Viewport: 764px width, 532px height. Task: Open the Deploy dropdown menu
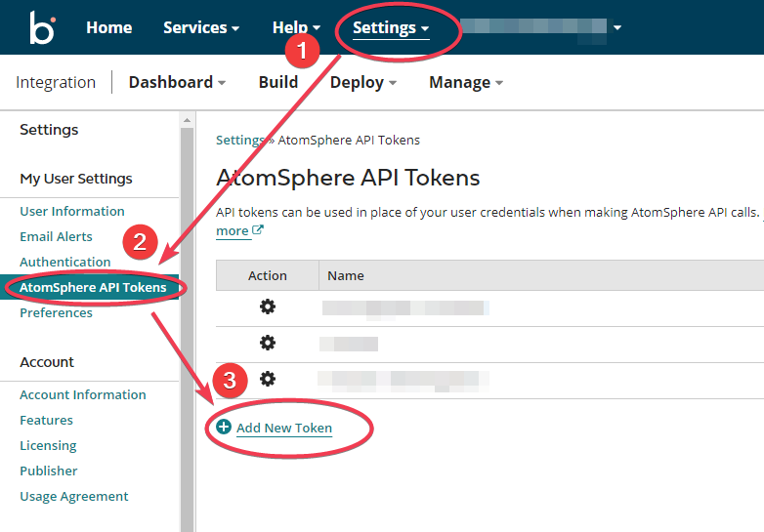363,83
